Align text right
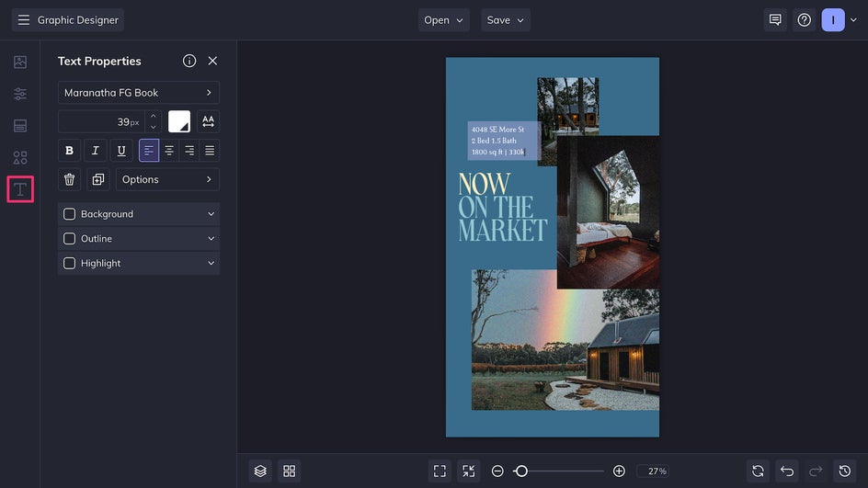Image resolution: width=868 pixels, height=488 pixels. tap(189, 151)
